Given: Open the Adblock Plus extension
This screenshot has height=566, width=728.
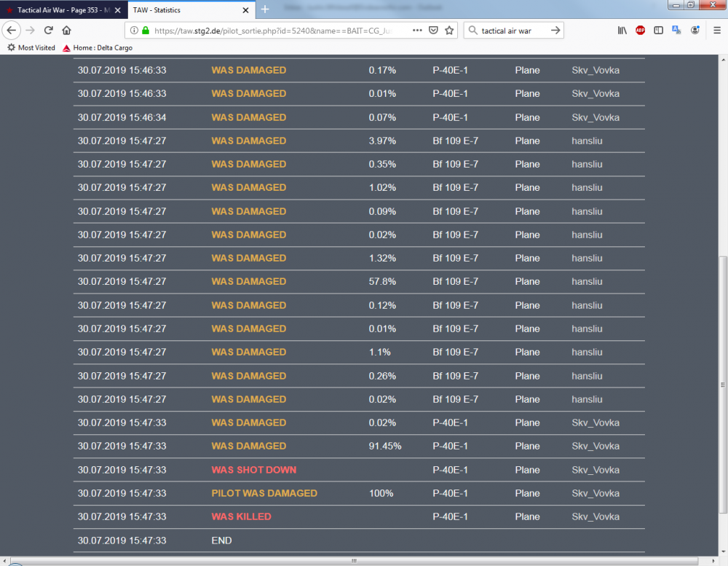Looking at the screenshot, I should pyautogui.click(x=640, y=31).
